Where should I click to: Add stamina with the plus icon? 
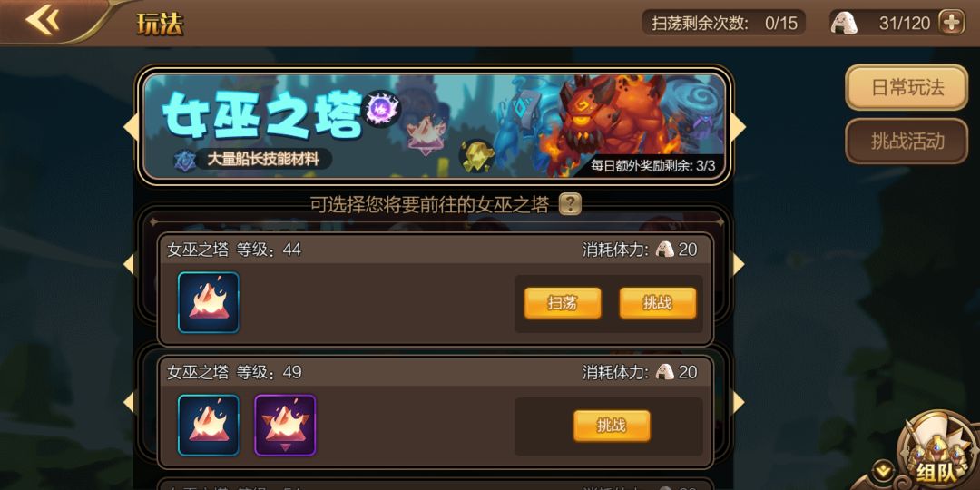tap(952, 23)
